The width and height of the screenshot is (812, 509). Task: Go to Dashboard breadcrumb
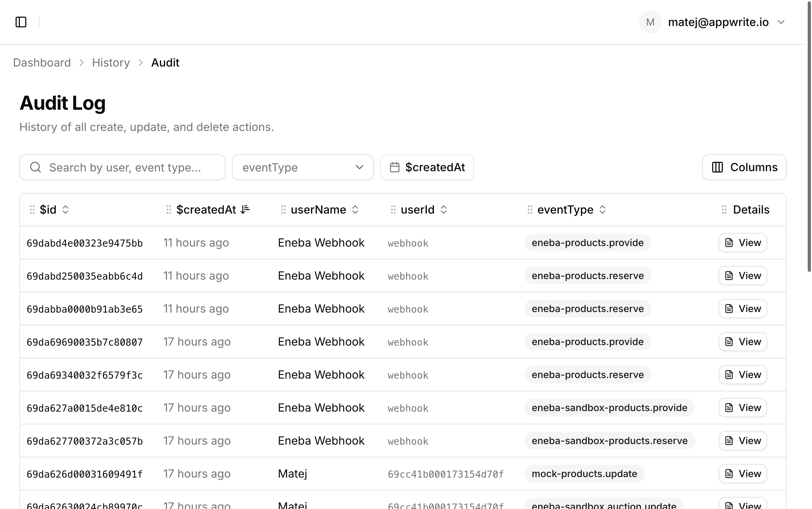[42, 63]
